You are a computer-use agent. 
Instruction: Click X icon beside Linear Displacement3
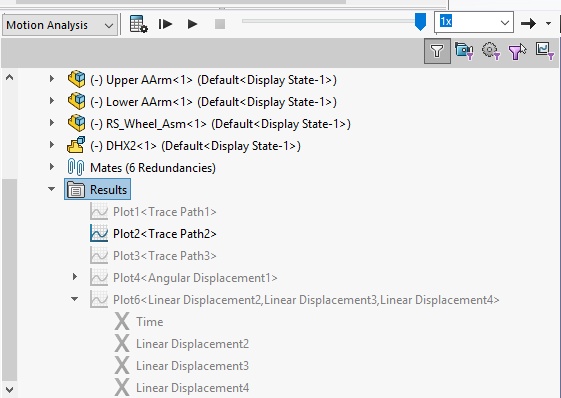click(122, 365)
